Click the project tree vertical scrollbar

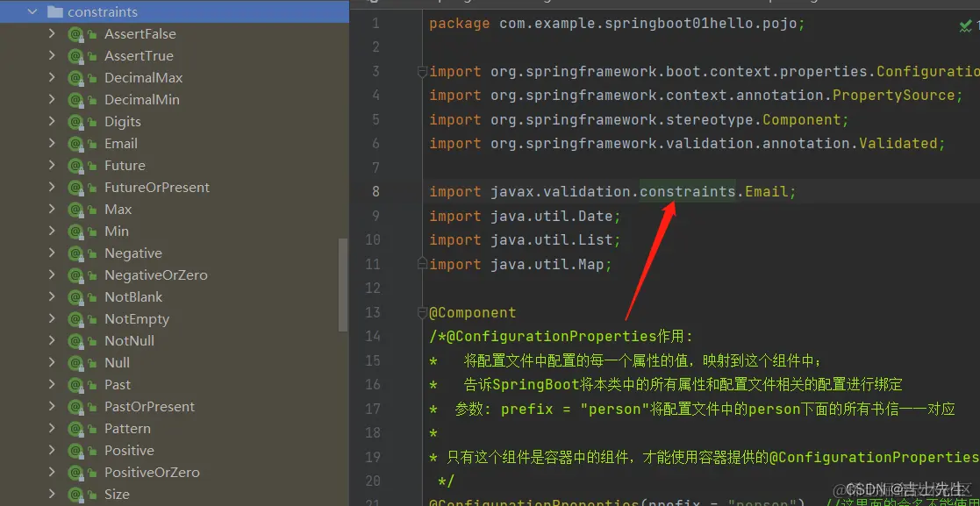pyautogui.click(x=342, y=284)
